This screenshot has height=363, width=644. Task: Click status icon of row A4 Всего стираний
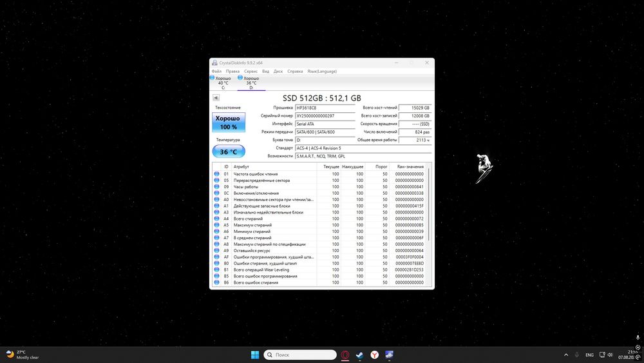(x=216, y=219)
